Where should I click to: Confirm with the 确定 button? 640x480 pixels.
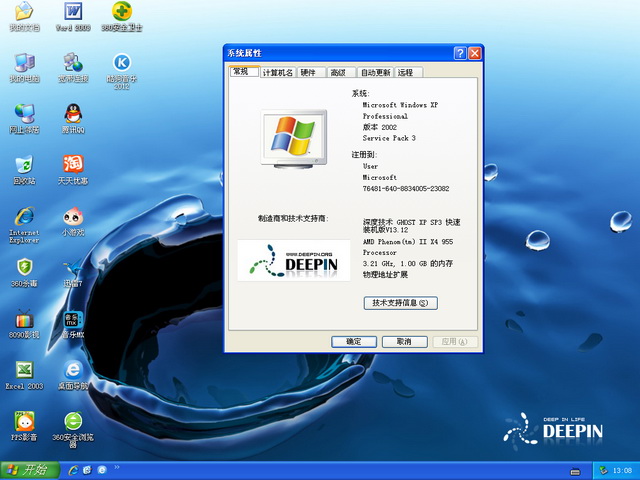click(x=353, y=342)
